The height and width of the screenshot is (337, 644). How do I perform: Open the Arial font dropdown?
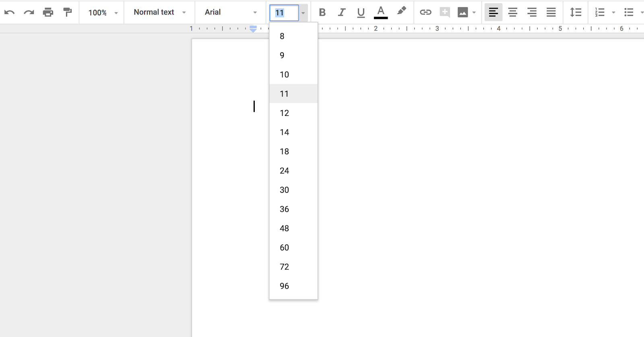(230, 12)
